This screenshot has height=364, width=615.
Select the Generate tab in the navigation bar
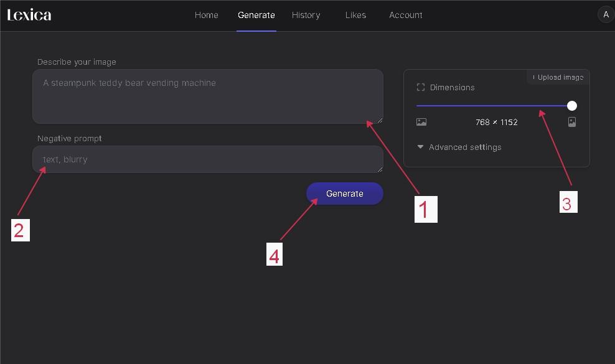256,15
